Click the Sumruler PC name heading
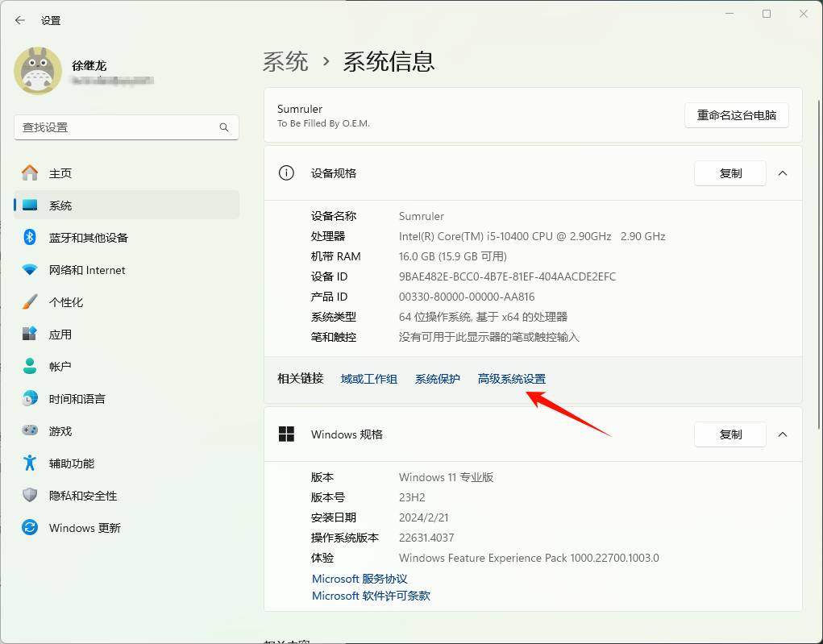 (300, 109)
